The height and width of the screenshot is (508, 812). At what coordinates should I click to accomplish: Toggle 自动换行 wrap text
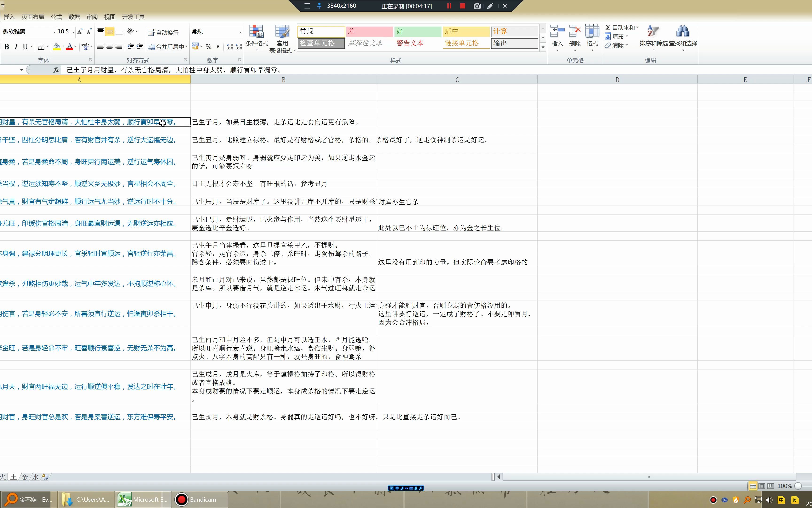coord(163,32)
